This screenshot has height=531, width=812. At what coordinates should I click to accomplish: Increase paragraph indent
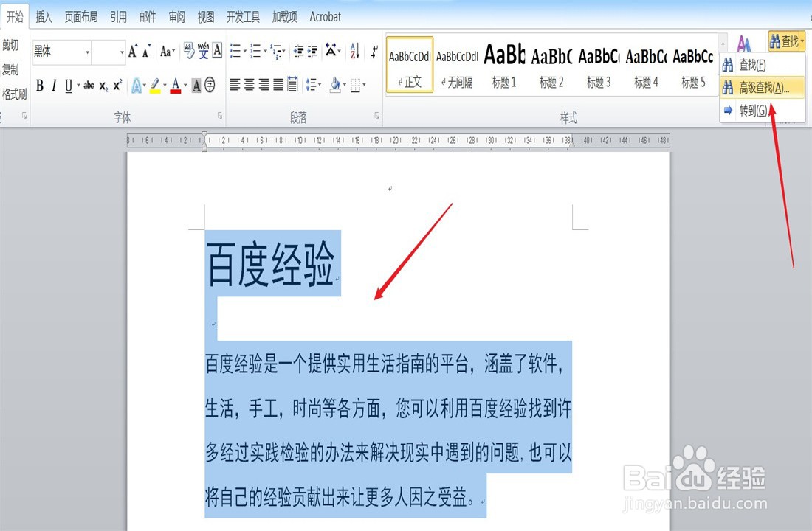click(x=313, y=51)
